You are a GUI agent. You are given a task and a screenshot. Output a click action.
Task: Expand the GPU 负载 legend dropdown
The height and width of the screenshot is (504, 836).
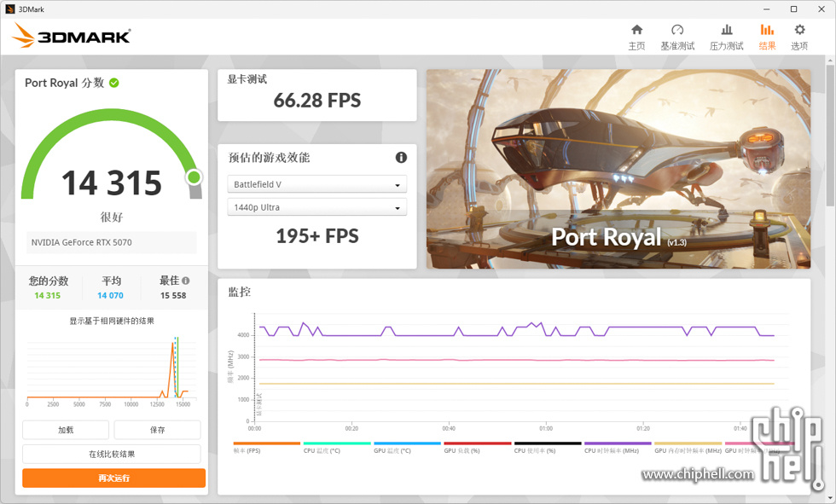point(461,449)
